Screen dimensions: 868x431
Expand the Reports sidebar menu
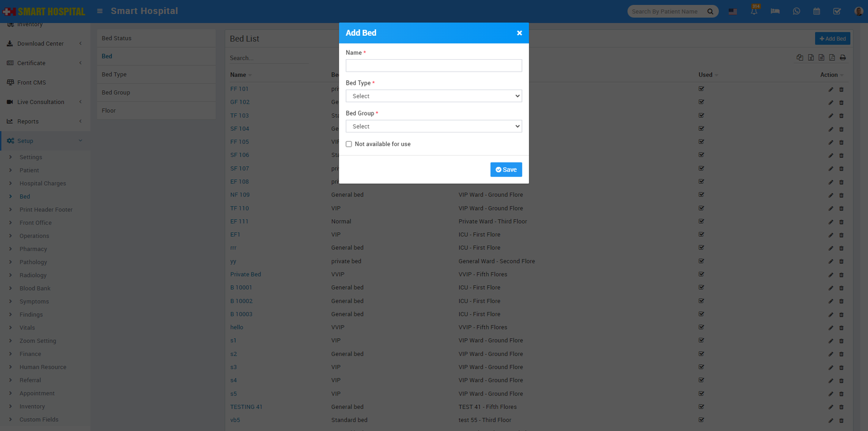click(44, 122)
